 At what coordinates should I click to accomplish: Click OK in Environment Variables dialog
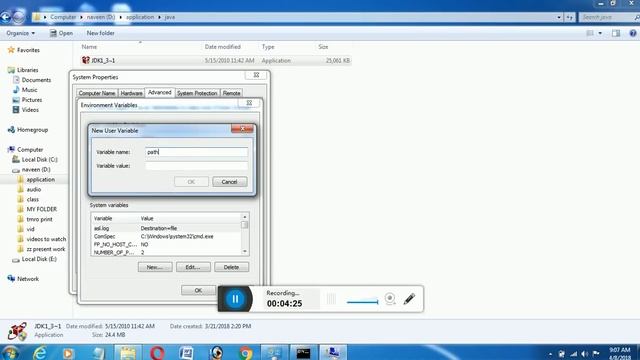[x=198, y=290]
